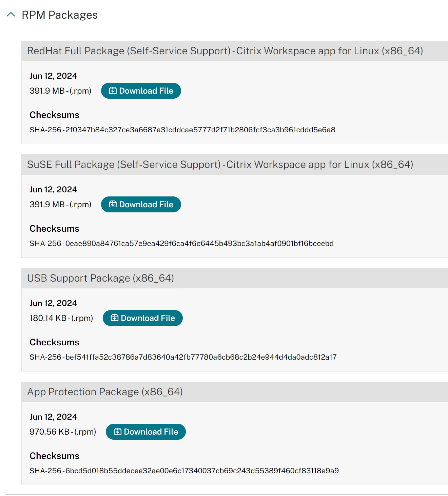Viewport: 448px width, 496px height.
Task: Select the SuSE Full Package title bar
Action: coord(220,165)
